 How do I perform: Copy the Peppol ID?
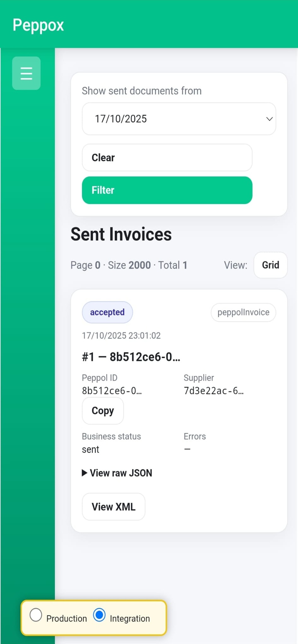(102, 410)
